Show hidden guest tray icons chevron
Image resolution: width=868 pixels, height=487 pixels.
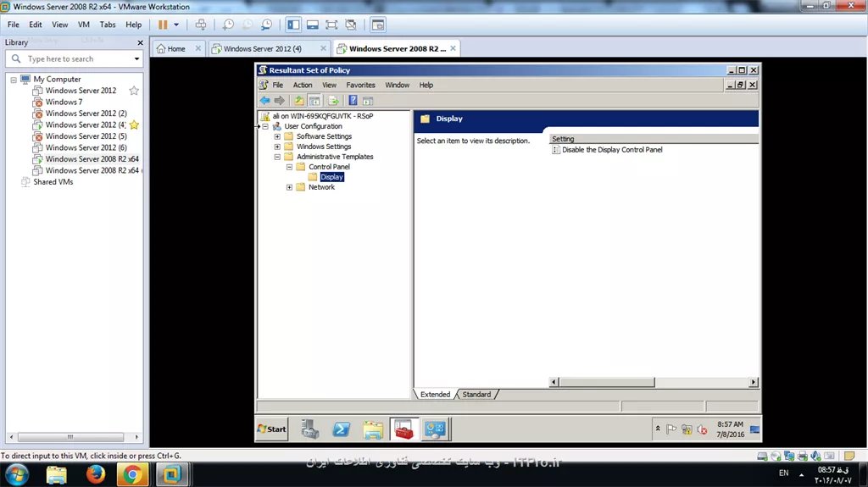click(x=658, y=429)
